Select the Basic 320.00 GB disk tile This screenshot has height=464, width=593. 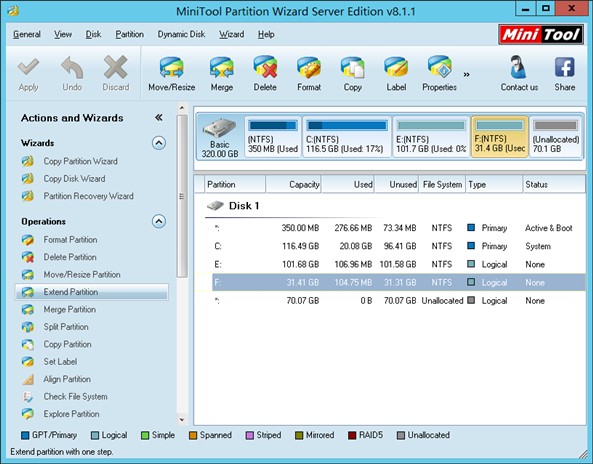pos(220,138)
